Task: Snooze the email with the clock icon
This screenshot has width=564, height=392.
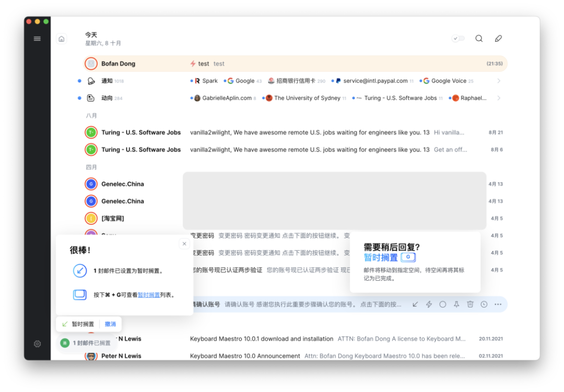Action: 484,305
